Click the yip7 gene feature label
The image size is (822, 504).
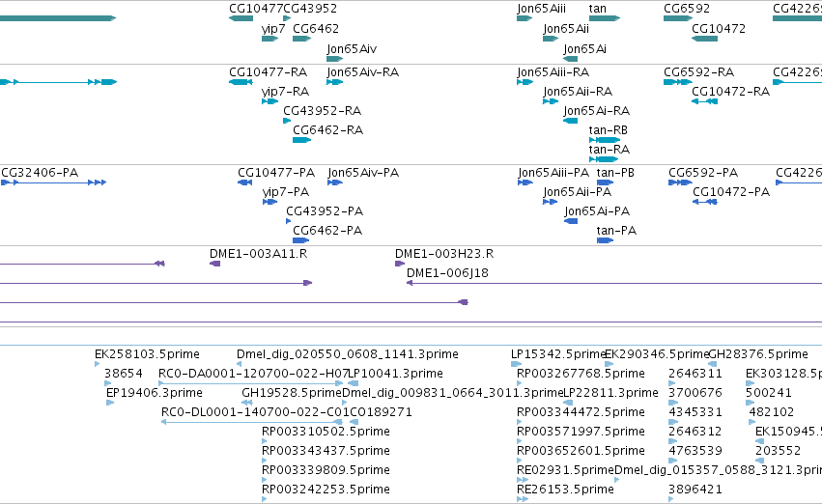(x=273, y=29)
